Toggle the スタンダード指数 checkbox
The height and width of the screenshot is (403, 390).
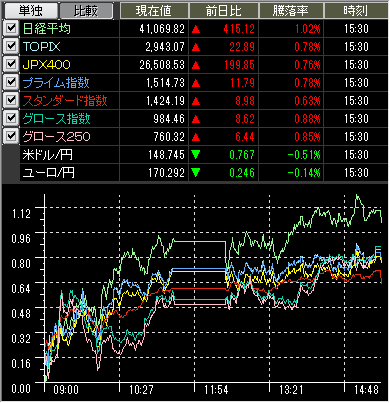[11, 100]
